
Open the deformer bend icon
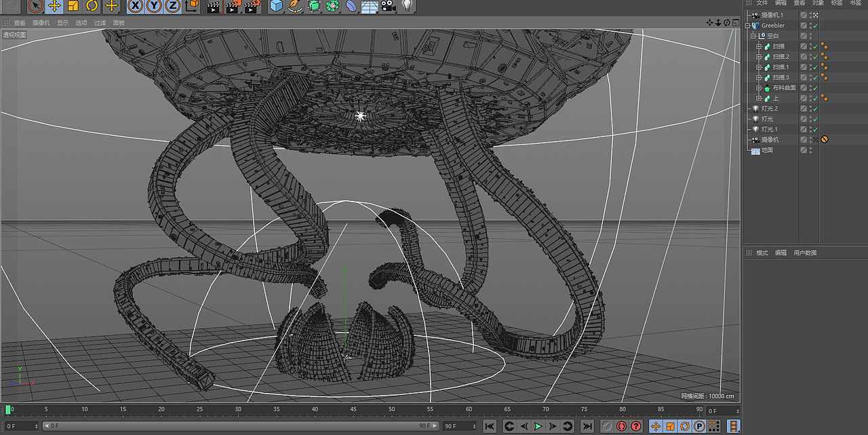click(351, 6)
